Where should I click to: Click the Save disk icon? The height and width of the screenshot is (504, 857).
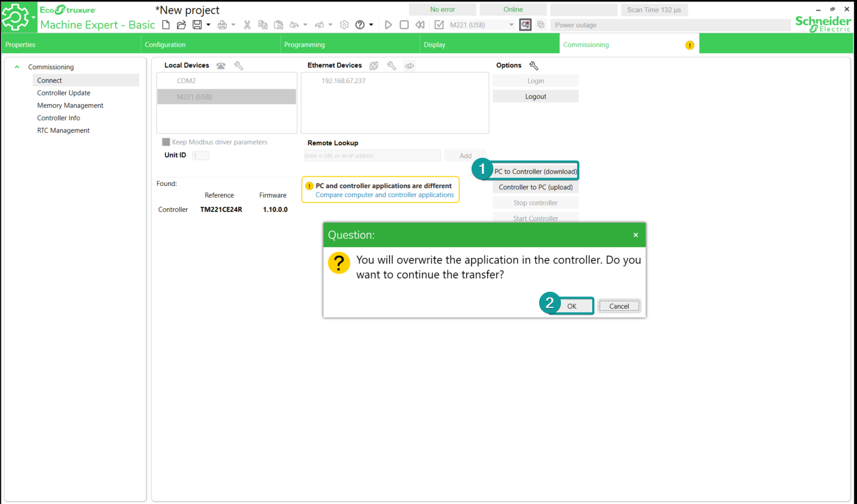click(x=197, y=25)
